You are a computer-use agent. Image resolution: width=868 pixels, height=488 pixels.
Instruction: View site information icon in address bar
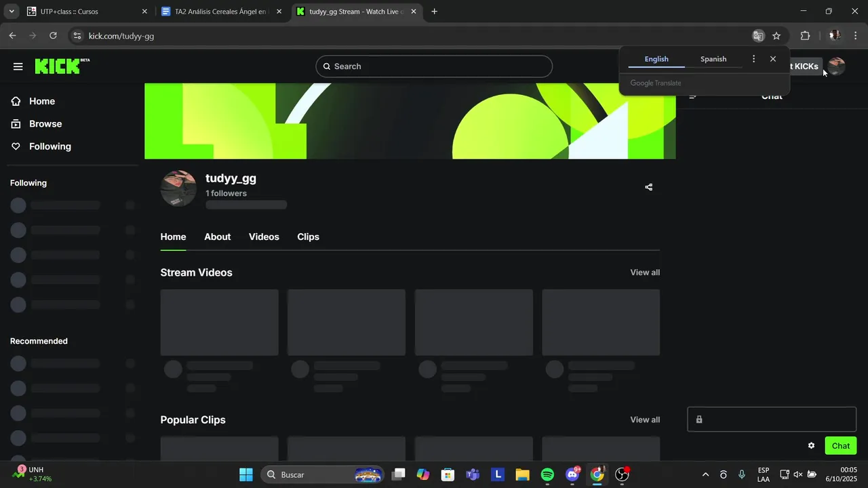pos(77,36)
